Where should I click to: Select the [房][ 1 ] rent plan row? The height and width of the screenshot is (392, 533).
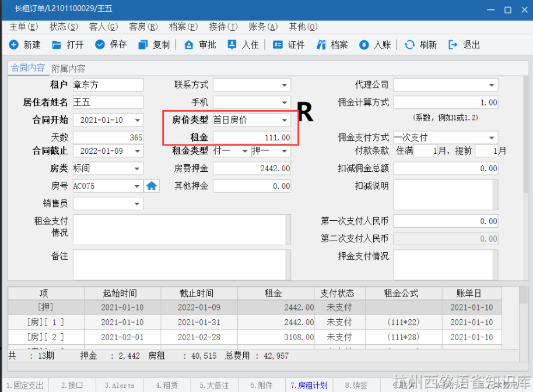click(x=175, y=322)
